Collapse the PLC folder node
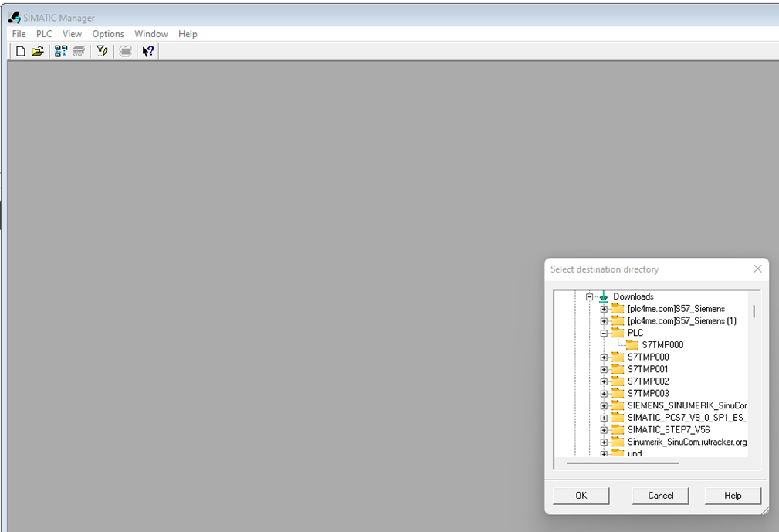Image resolution: width=779 pixels, height=532 pixels. point(604,334)
